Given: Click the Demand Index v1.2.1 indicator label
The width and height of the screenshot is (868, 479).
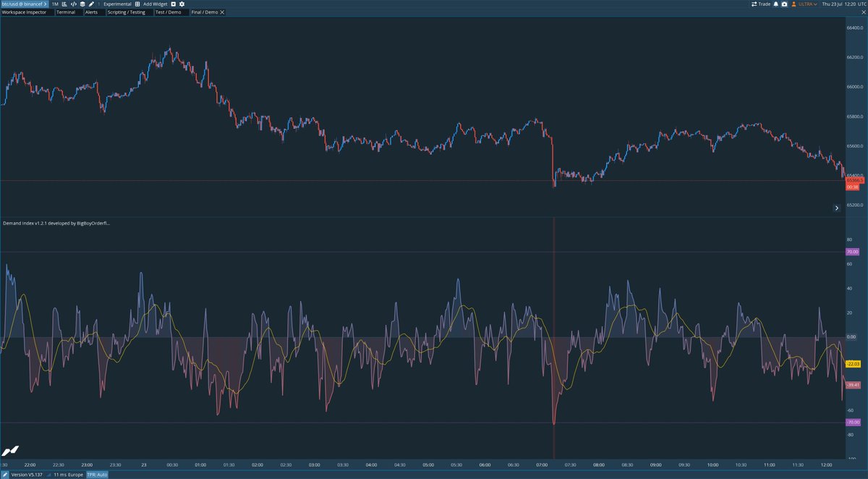Looking at the screenshot, I should [56, 223].
